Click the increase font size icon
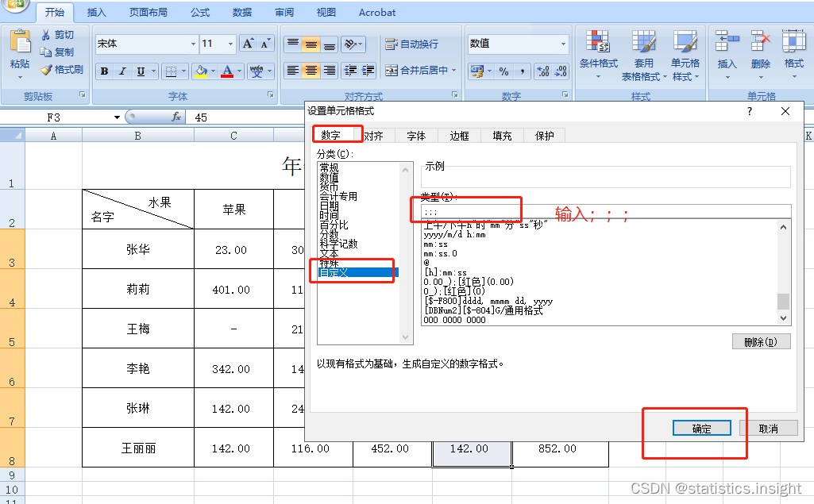Screen dimensions: 814x504 tap(248, 44)
